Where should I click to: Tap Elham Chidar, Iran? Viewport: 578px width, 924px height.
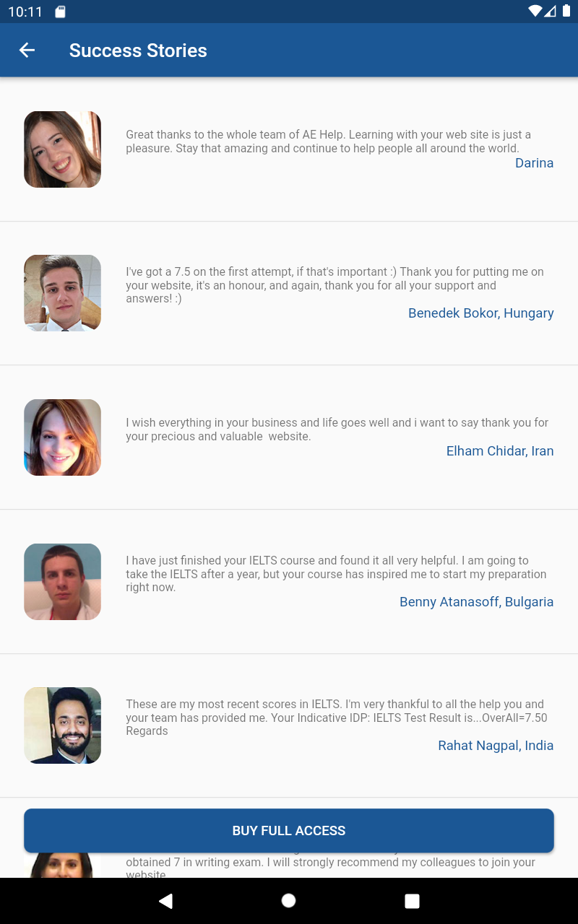499,450
